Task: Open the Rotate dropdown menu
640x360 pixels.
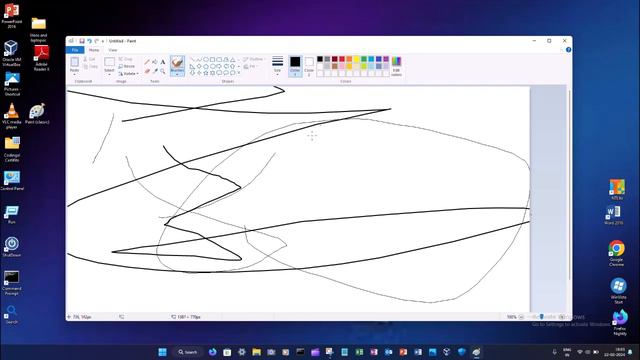Action: 129,73
